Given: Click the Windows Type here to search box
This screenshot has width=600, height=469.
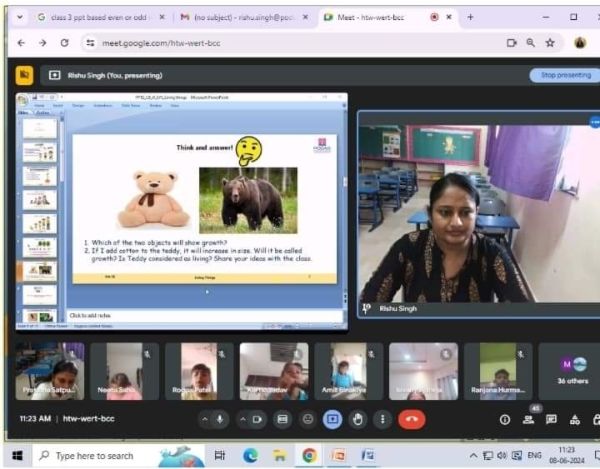Looking at the screenshot, I should (95, 456).
